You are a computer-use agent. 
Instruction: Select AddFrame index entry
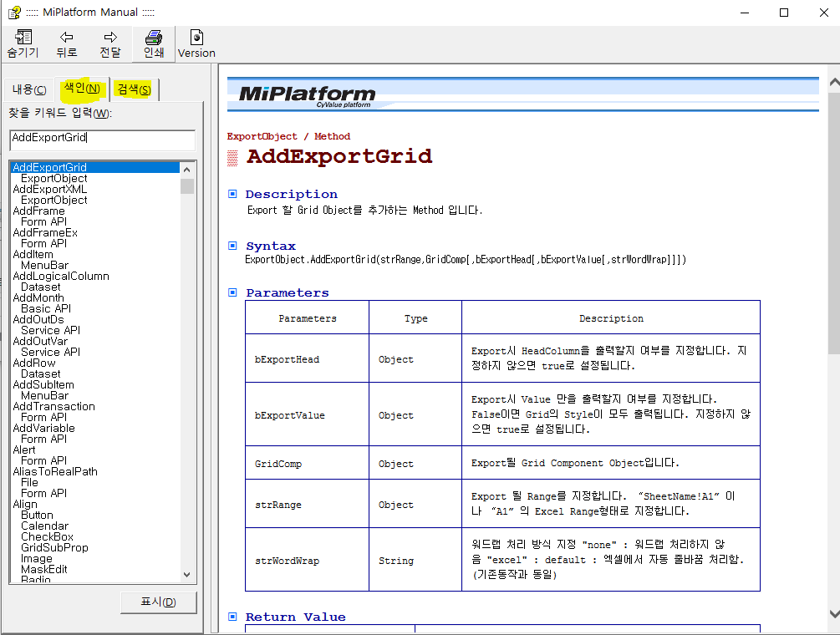coord(38,211)
